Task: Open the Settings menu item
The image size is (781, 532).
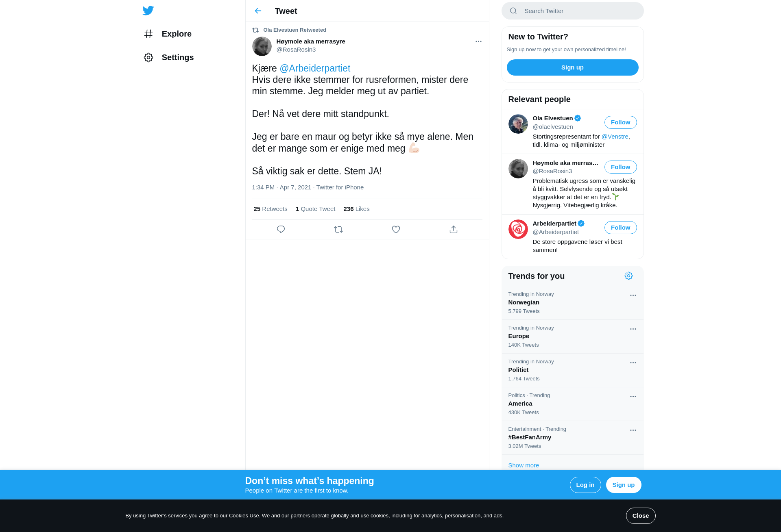Action: [x=168, y=57]
